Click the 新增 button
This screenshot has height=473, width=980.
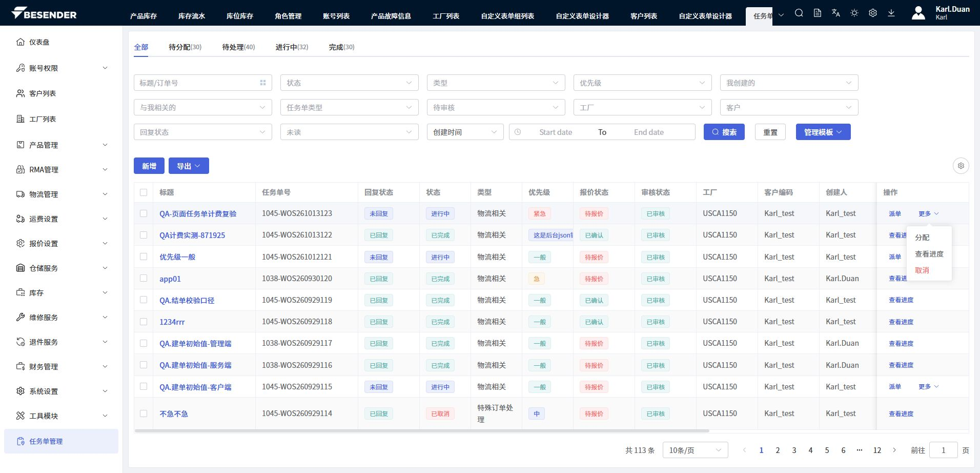[x=149, y=166]
